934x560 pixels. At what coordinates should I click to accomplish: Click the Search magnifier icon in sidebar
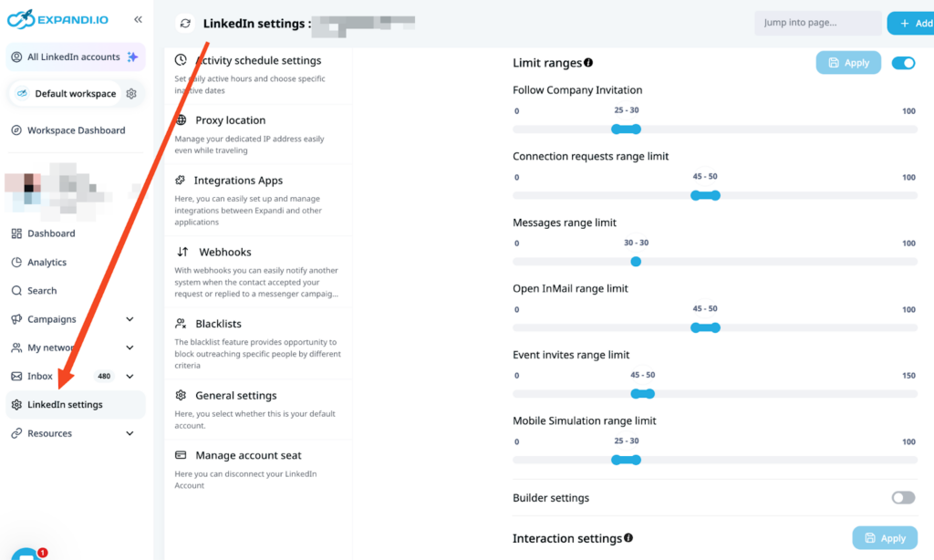[16, 291]
